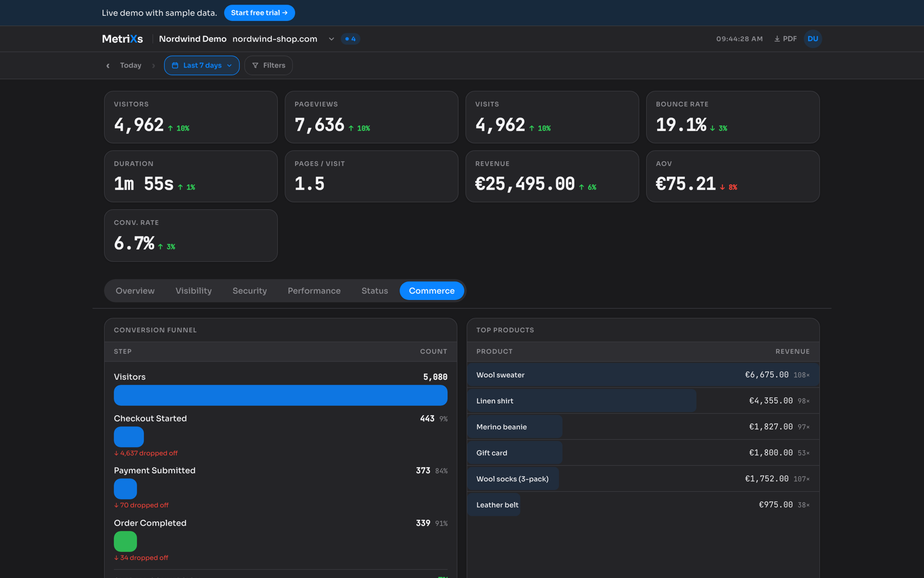Click the Visitors funnel bar
924x578 pixels.
[281, 395]
